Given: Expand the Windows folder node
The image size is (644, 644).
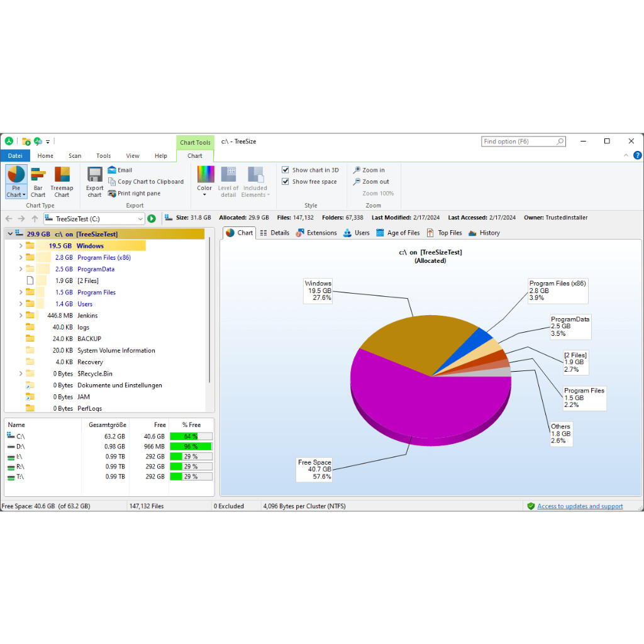Looking at the screenshot, I should [21, 246].
